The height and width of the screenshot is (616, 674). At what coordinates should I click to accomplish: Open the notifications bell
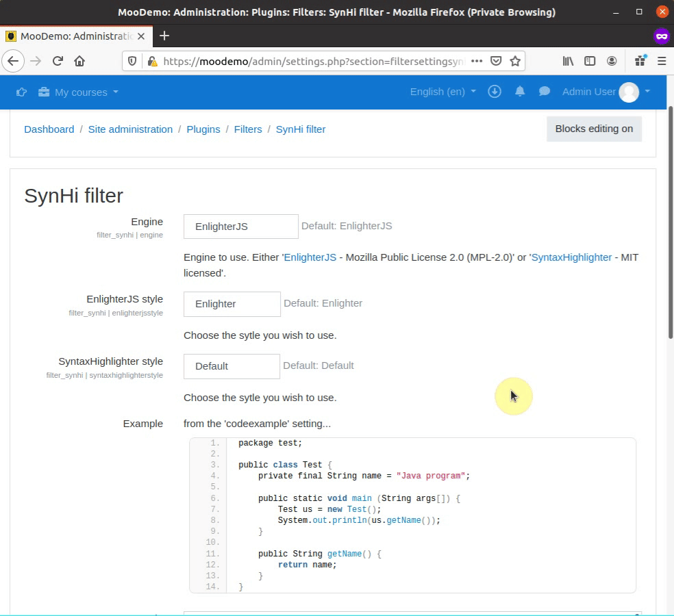coord(520,92)
